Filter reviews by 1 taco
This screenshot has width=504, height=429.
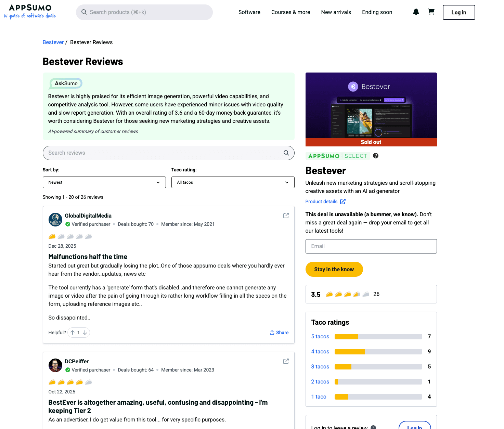(319, 397)
